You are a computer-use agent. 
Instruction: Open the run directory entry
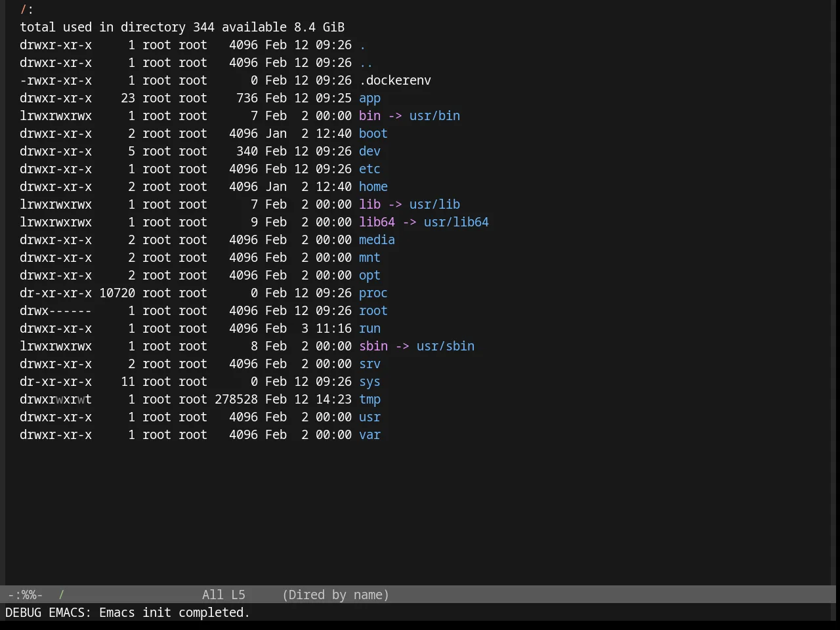(369, 329)
